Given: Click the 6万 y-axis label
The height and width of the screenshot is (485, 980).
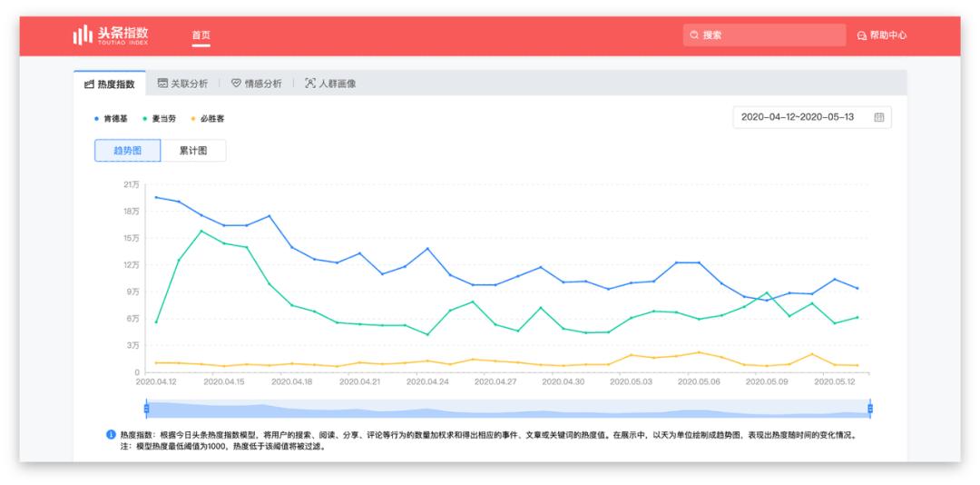Looking at the screenshot, I should [x=133, y=319].
